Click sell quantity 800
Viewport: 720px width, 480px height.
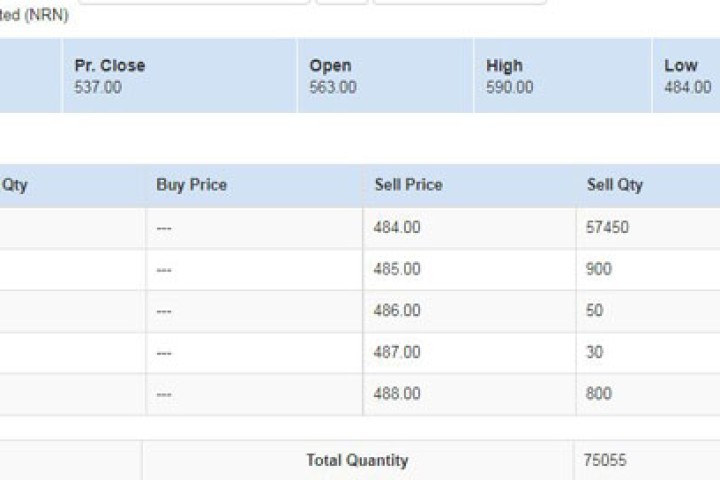pyautogui.click(x=598, y=394)
